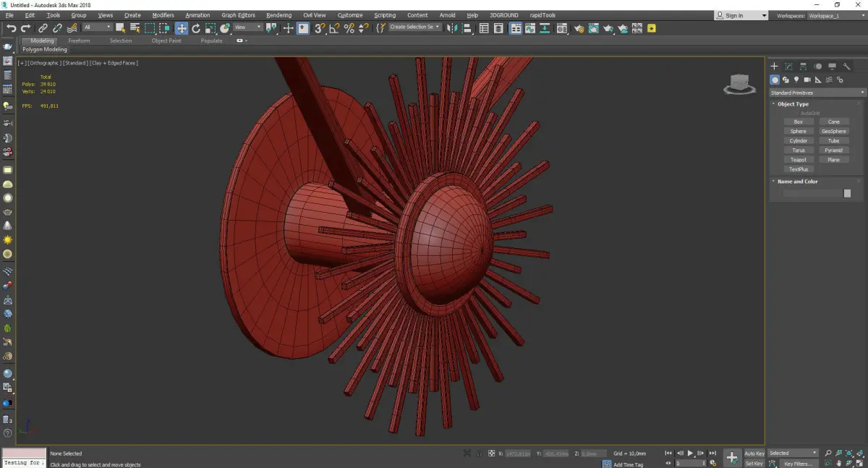Toggle the 3D Snaps button
Image resolution: width=868 pixels, height=468 pixels.
point(319,28)
